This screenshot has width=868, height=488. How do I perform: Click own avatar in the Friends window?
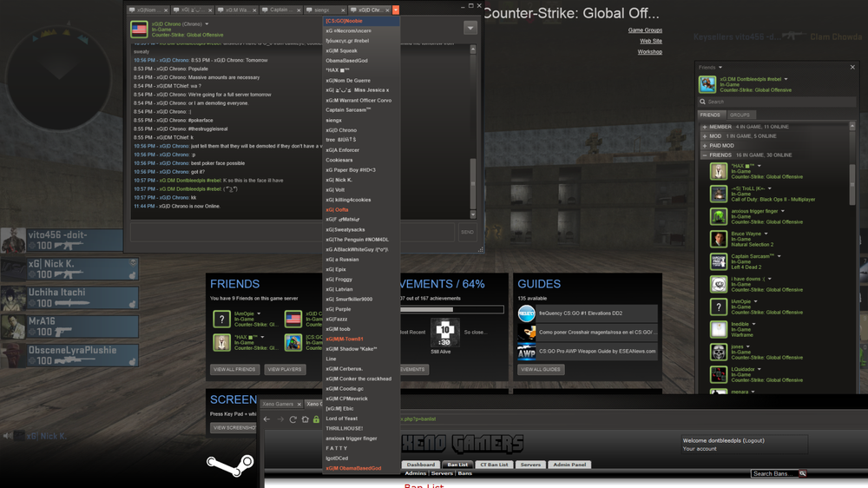[707, 84]
